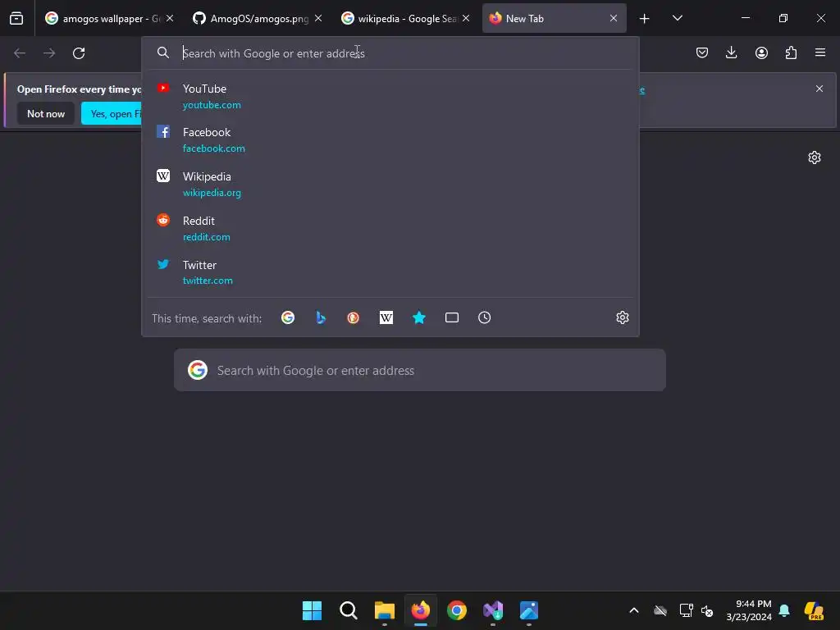Viewport: 840px width, 630px height.
Task: Click the twitter.com link text
Action: point(208,281)
